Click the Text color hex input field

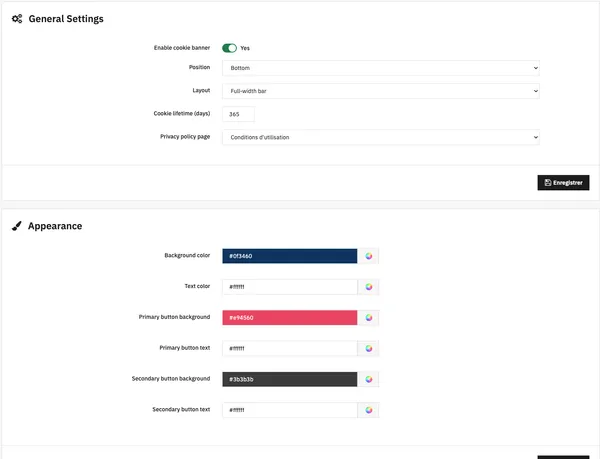tap(290, 287)
